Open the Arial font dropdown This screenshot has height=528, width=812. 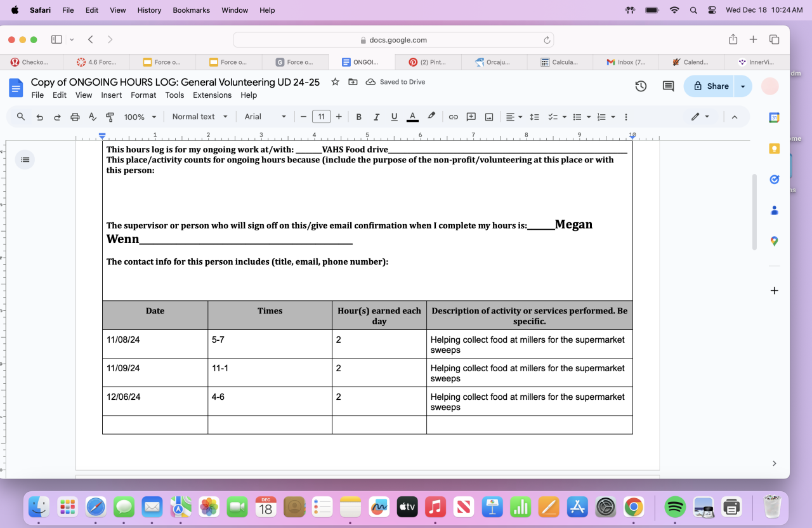[265, 117]
